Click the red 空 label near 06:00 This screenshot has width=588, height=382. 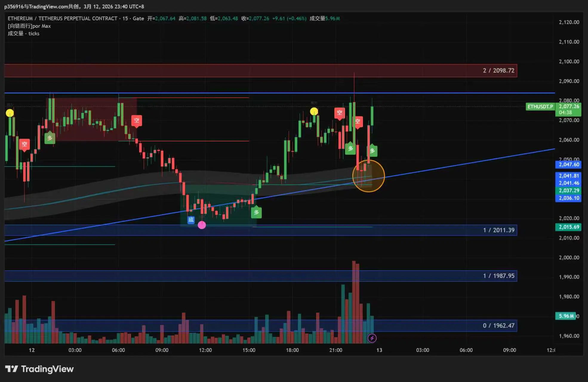pos(136,121)
